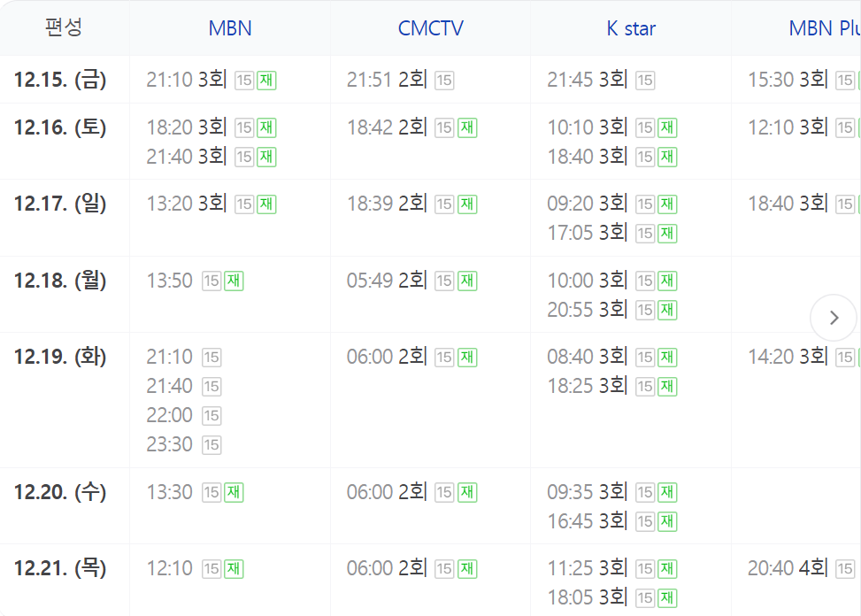This screenshot has height=616, width=861.
Task: Open the MBN channel header link
Action: click(x=230, y=28)
